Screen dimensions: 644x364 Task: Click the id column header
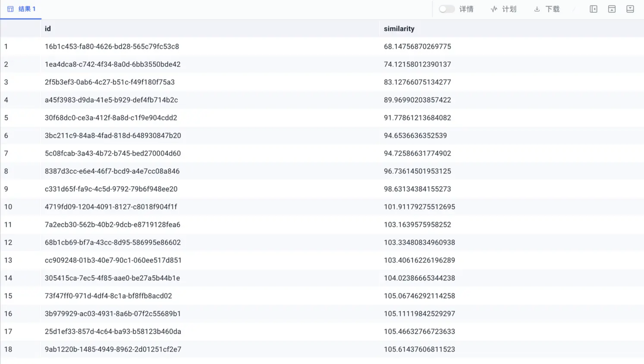click(x=48, y=29)
